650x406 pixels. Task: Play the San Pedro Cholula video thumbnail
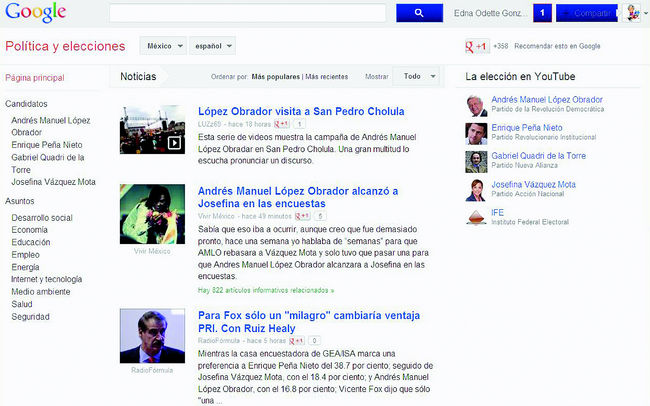(x=150, y=127)
